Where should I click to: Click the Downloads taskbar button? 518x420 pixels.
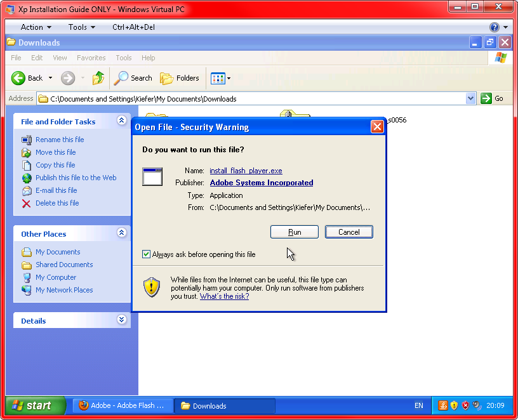click(225, 405)
